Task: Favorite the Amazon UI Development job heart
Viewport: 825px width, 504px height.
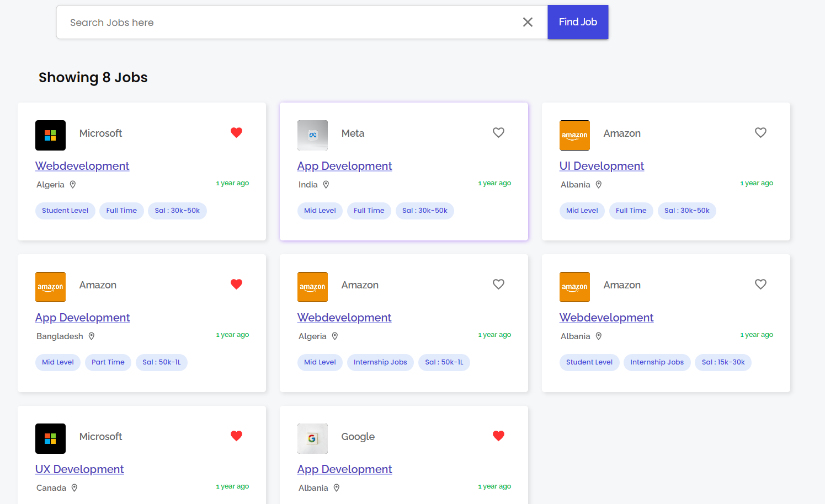Action: [760, 132]
